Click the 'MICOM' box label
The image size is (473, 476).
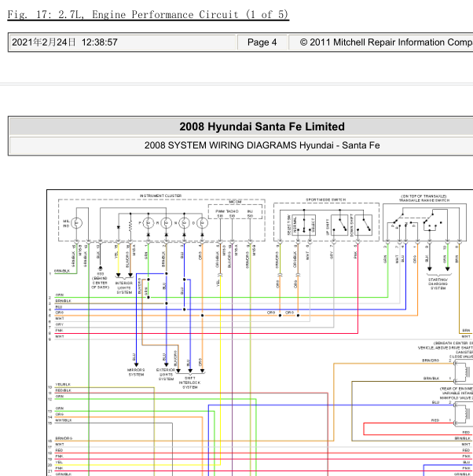[x=235, y=202]
